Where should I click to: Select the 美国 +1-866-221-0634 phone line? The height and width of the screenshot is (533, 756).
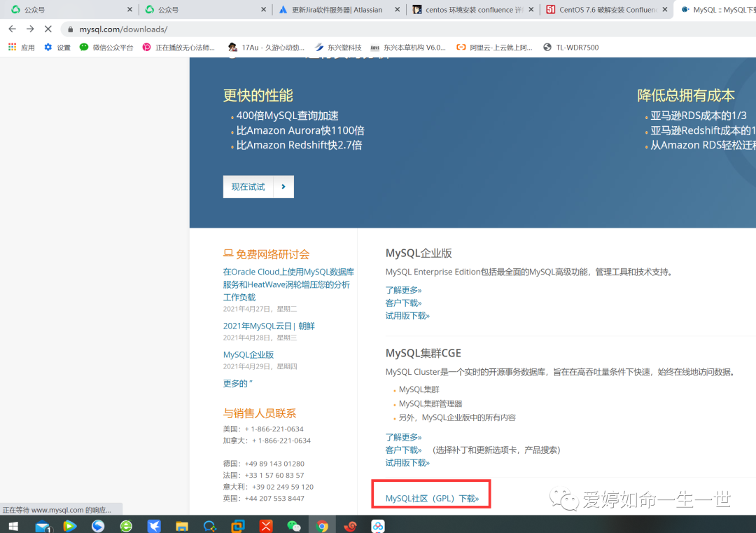(263, 429)
